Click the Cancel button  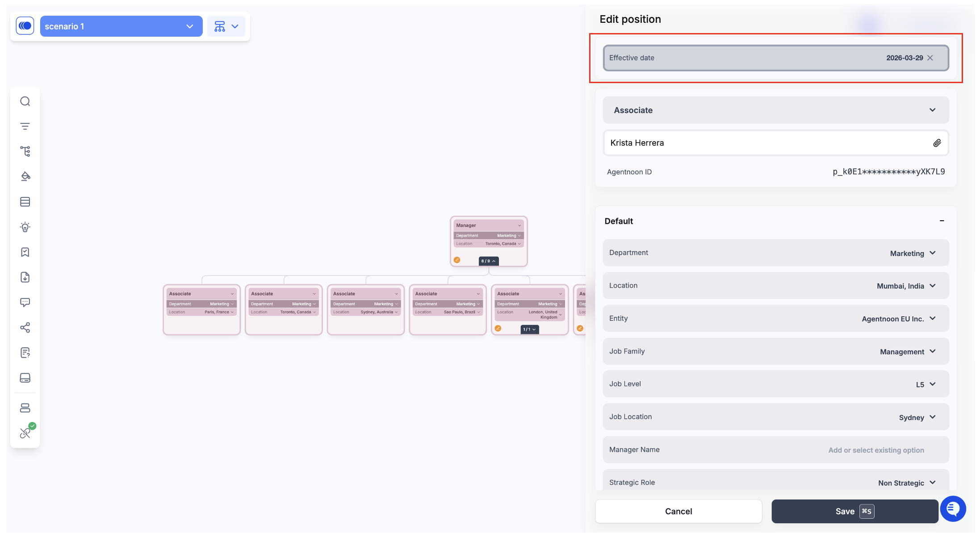coord(678,511)
